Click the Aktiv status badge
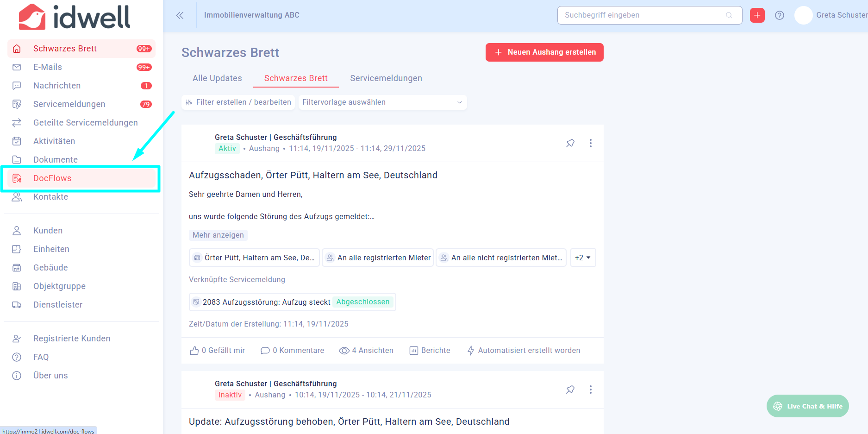The height and width of the screenshot is (434, 868). click(227, 149)
